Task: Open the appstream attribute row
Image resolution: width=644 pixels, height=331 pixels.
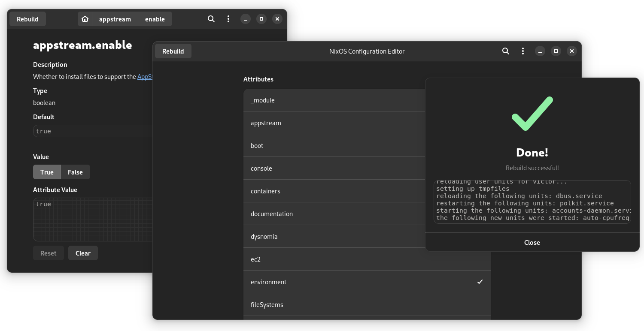Action: click(x=334, y=123)
